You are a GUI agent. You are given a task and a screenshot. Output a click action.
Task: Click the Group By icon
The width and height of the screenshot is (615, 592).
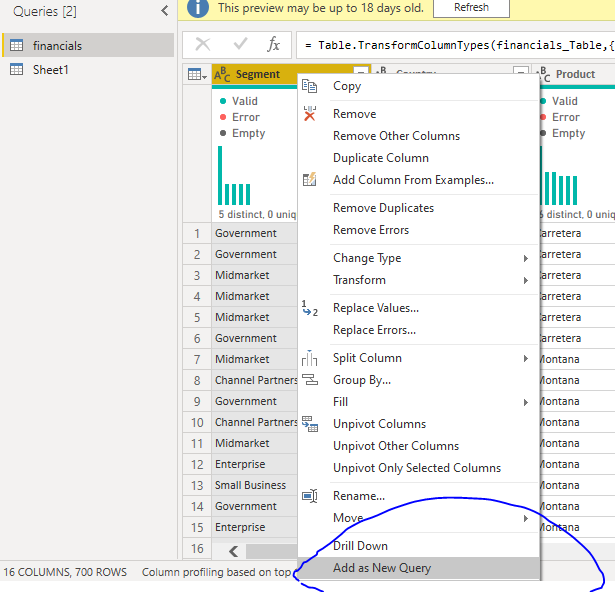[310, 380]
